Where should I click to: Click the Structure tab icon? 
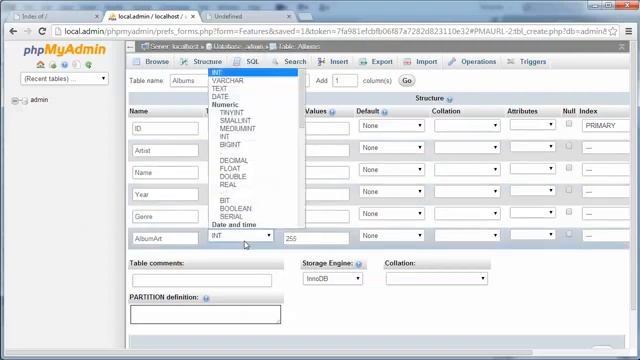click(184, 62)
